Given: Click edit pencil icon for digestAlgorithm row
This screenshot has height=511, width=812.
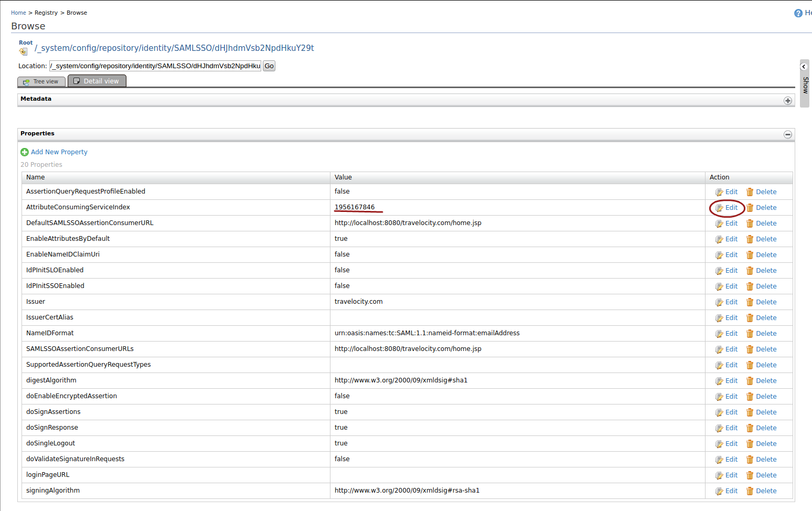Looking at the screenshot, I should click(x=719, y=381).
